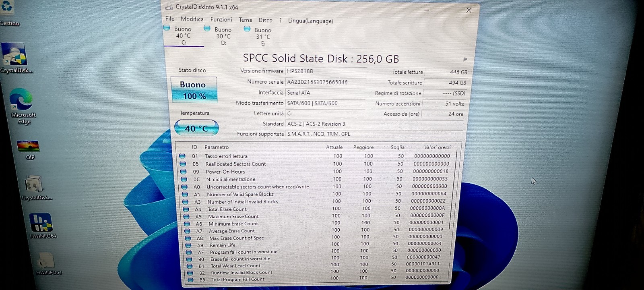Click the Versione firmware field HPS2818B

(x=325, y=71)
